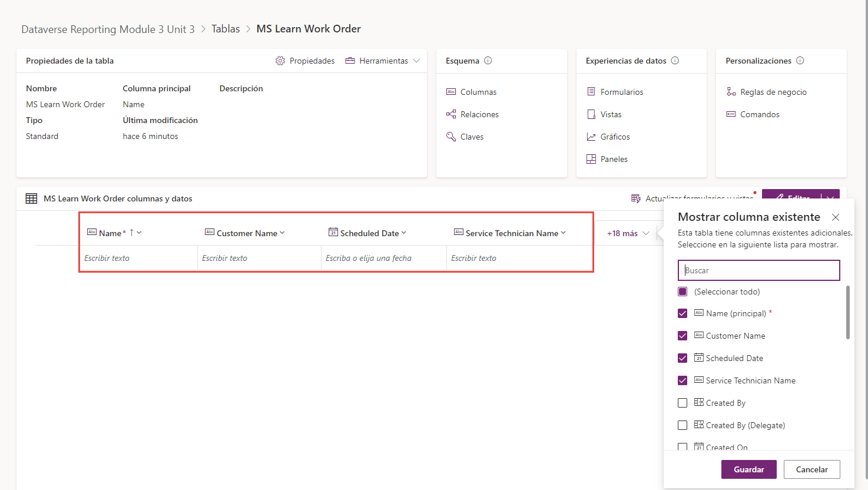Uncheck Service Technician Name checkbox

[x=683, y=380]
